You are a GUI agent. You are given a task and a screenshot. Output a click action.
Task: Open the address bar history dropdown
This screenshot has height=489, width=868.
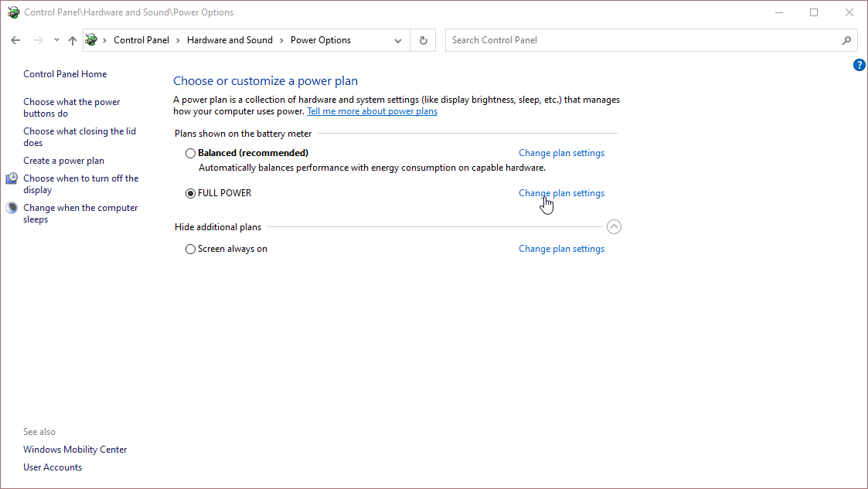point(398,40)
